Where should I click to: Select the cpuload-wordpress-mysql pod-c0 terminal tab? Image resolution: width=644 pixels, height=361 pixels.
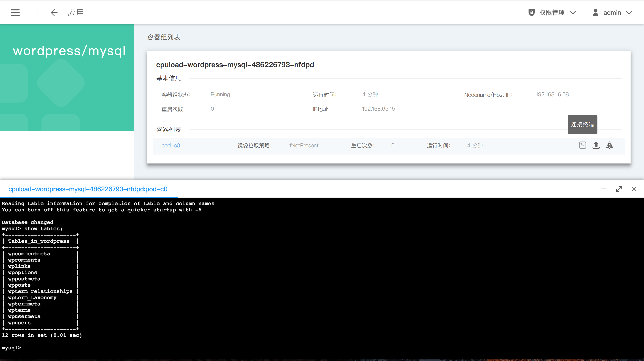(x=88, y=189)
